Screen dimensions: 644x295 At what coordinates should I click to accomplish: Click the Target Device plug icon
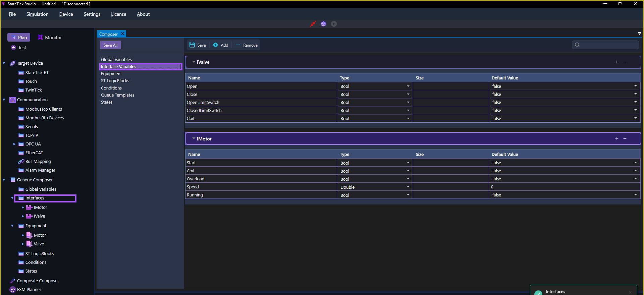pyautogui.click(x=13, y=63)
